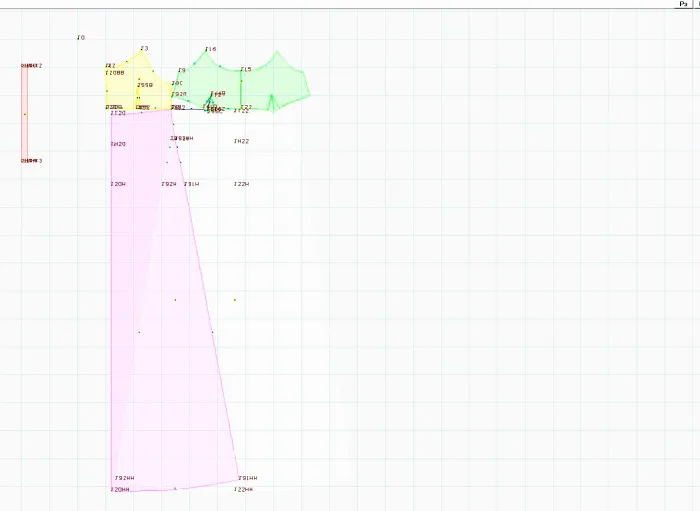Select point label T22H
700x511 pixels.
(x=242, y=184)
